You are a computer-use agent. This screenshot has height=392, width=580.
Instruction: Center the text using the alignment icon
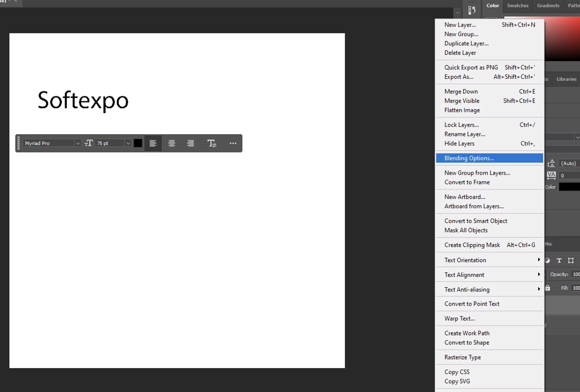171,143
